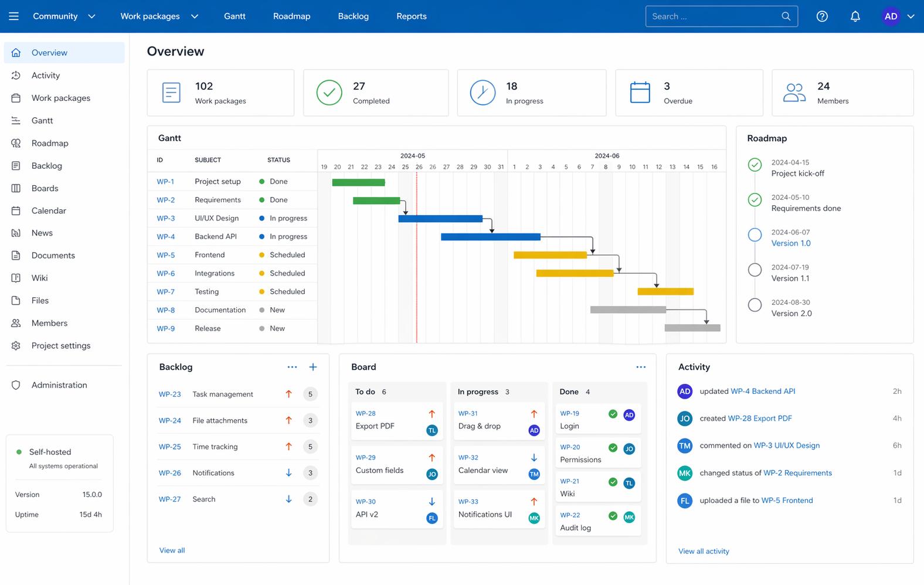Click the blue UI/UX Design Gantt bar
Image resolution: width=924 pixels, height=585 pixels.
coord(440,219)
